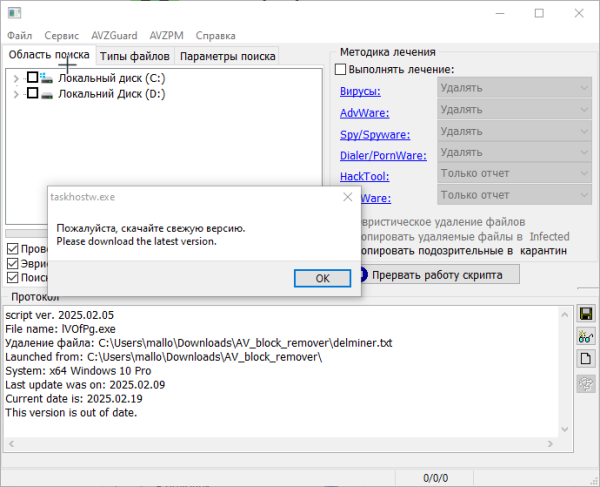This screenshot has height=487, width=600.
Task: Click the clear protocol blank page icon
Action: click(x=586, y=359)
